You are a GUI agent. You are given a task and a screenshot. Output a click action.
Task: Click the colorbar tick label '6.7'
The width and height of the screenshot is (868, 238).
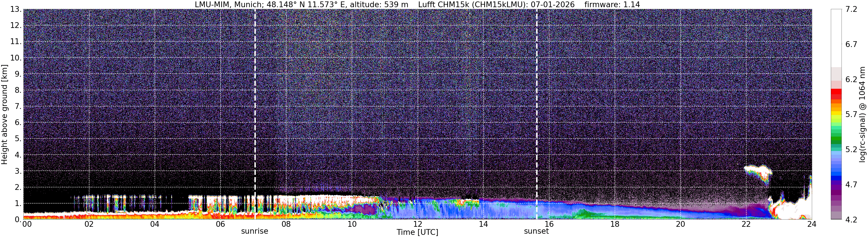click(851, 44)
